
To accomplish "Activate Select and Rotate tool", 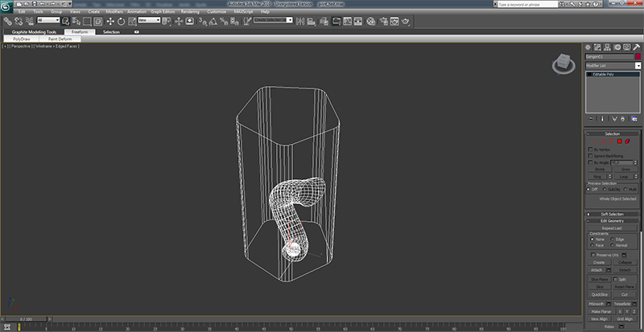I will pos(122,22).
